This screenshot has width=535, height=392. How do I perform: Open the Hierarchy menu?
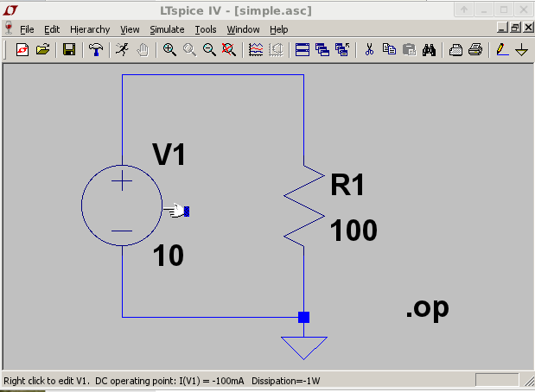tap(90, 29)
